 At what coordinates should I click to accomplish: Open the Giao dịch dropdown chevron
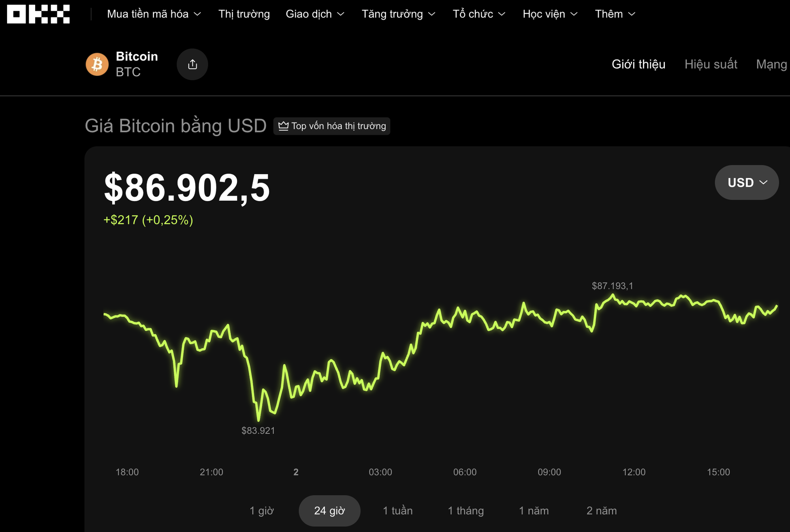coord(340,14)
